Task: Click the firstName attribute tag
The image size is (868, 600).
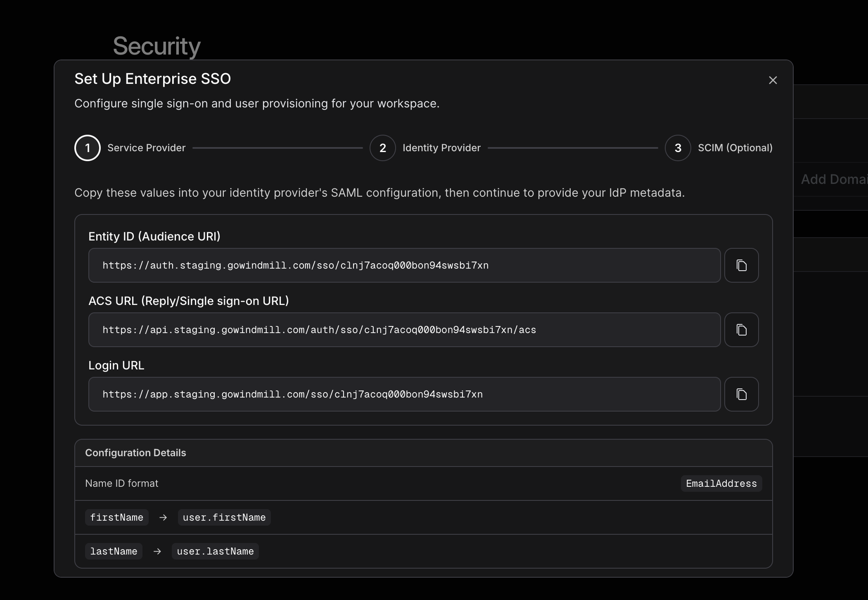Action: coord(116,517)
